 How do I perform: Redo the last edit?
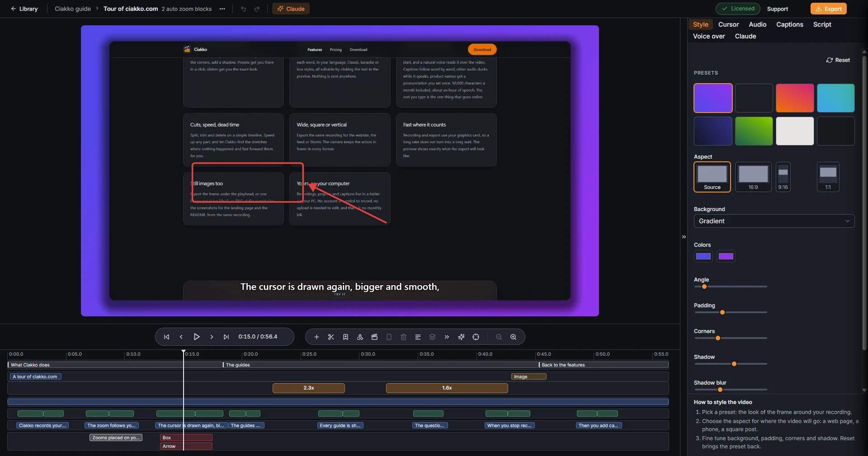click(257, 9)
